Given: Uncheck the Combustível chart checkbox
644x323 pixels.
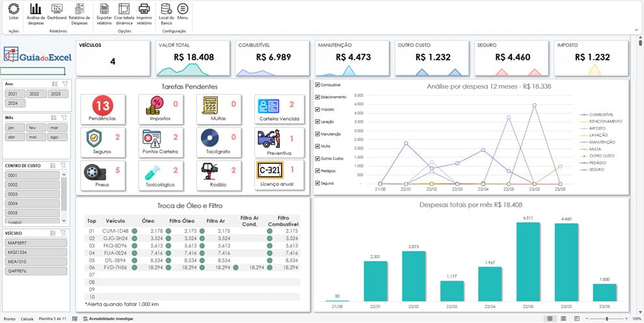Looking at the screenshot, I should coord(317,84).
